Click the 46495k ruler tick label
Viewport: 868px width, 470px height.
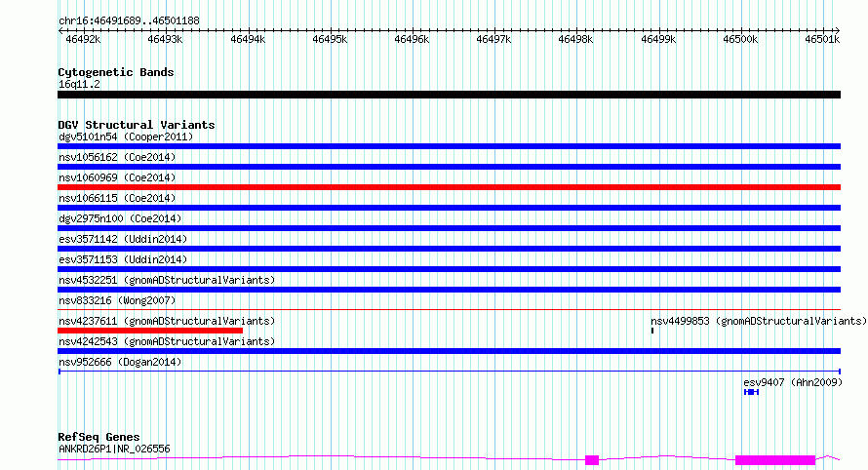click(330, 39)
